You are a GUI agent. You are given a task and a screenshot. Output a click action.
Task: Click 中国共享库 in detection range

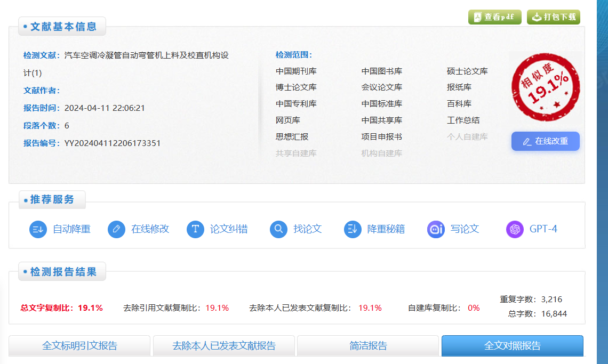(381, 120)
